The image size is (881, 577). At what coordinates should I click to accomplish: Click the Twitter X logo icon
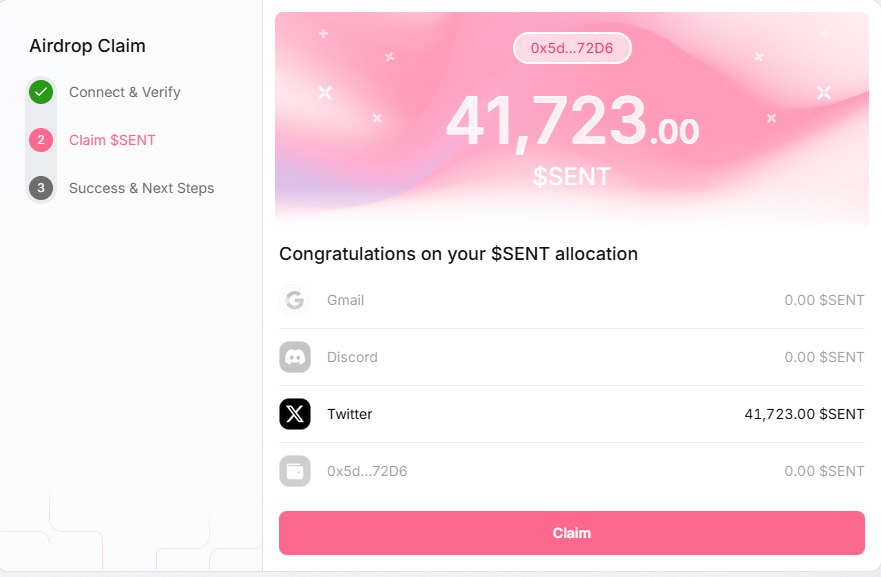[x=294, y=414]
